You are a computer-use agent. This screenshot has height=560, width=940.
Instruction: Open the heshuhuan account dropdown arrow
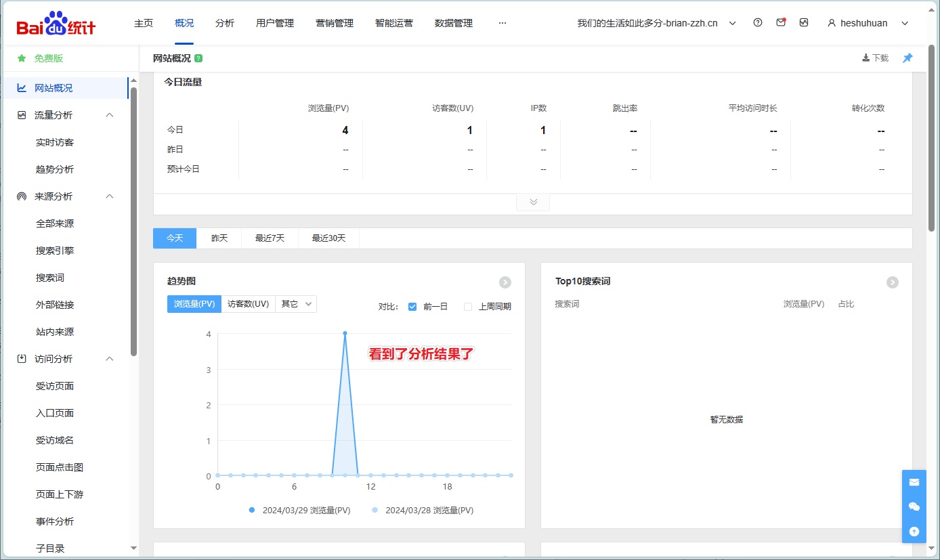tap(905, 23)
